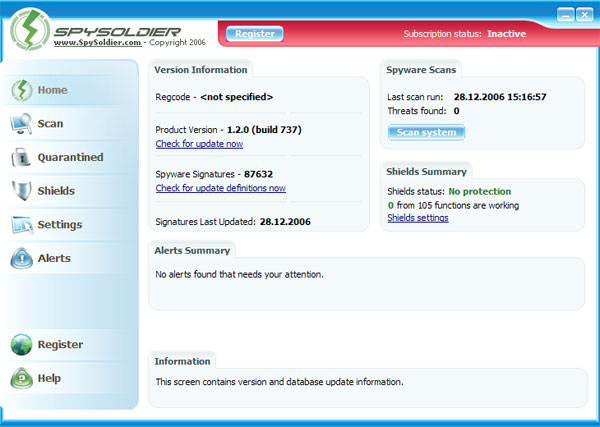
Task: Click Check for update now link
Action: coord(199,144)
